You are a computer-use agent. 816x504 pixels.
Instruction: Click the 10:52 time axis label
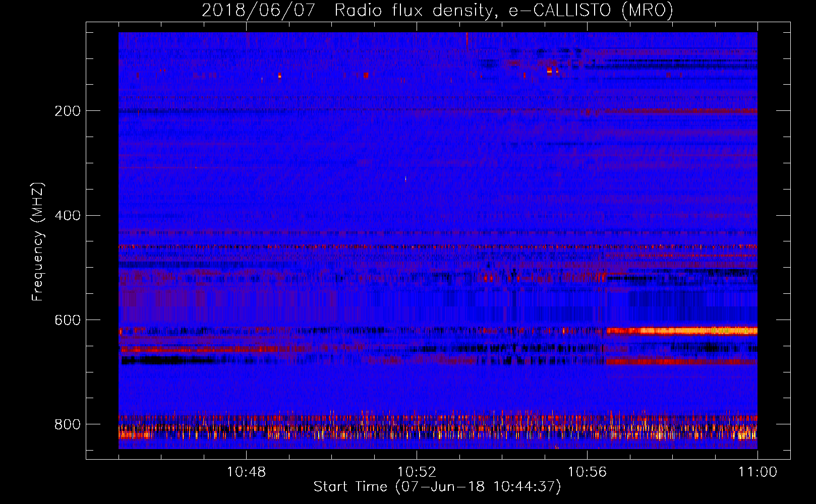pyautogui.click(x=417, y=472)
